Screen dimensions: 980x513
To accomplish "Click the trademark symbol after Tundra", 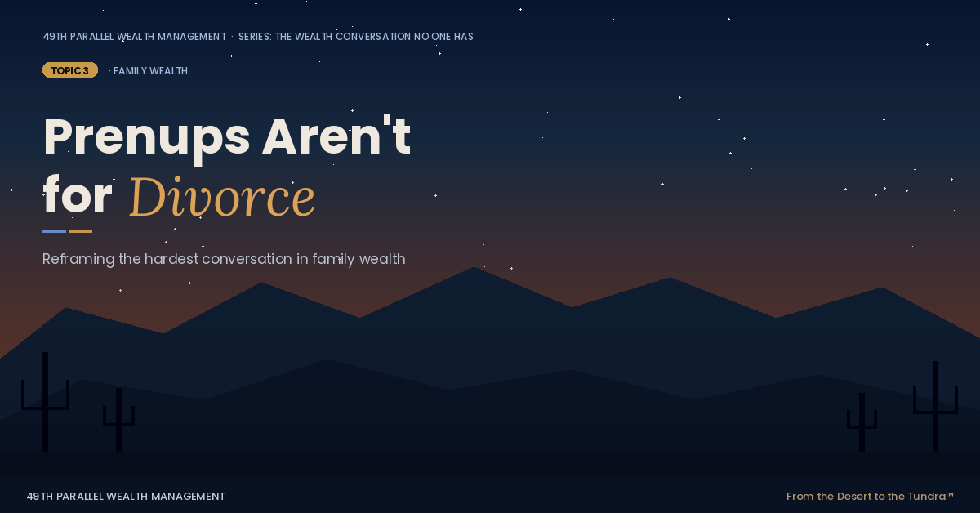I will pos(950,494).
